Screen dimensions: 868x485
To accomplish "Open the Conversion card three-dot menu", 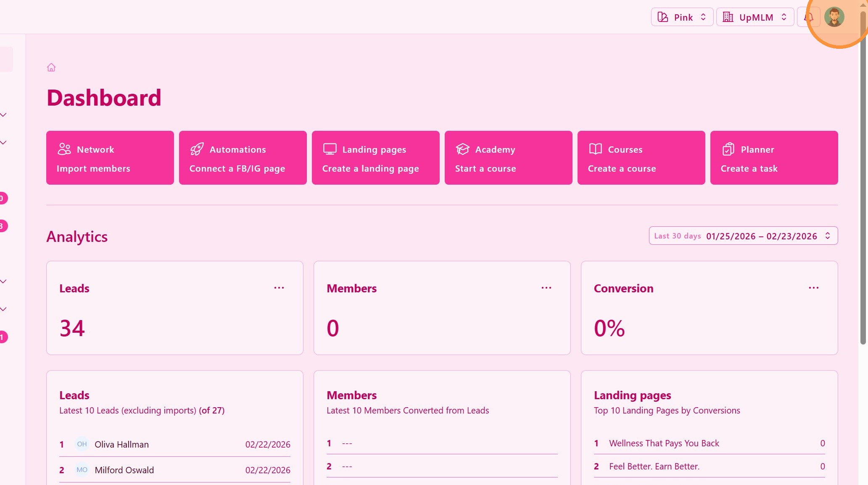I will (x=814, y=288).
